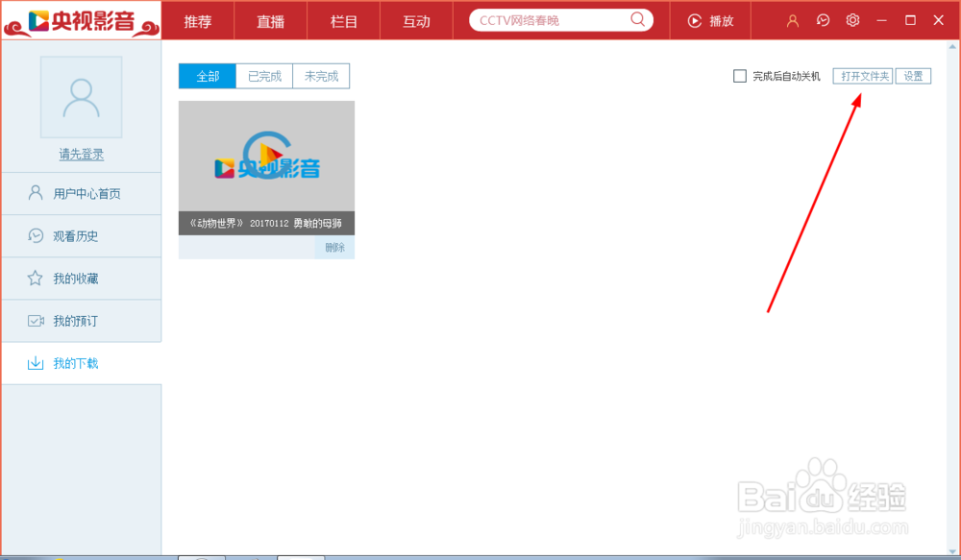The image size is (961, 560).
Task: Click the 设置 button
Action: pyautogui.click(x=913, y=76)
